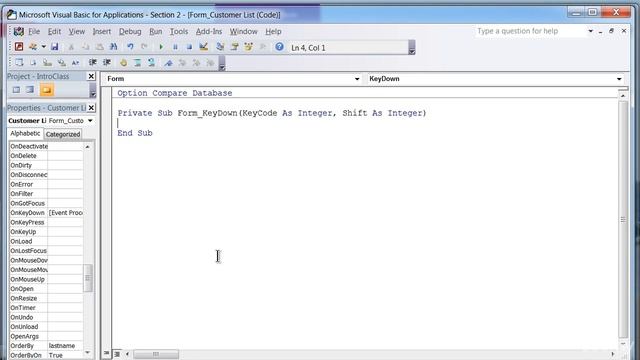The image size is (640, 360).
Task: Click the Quick Info icon
Action: coord(47,63)
